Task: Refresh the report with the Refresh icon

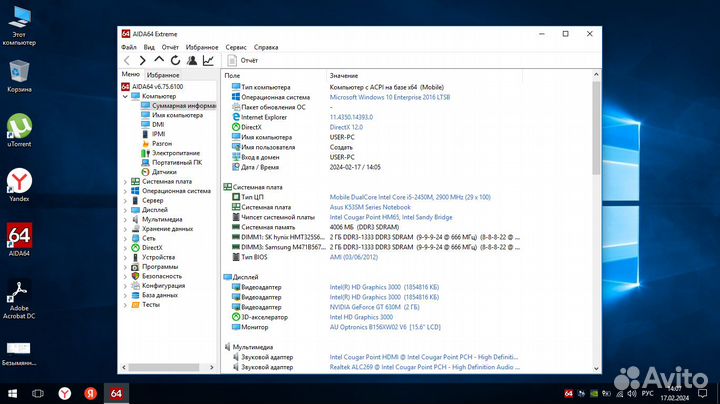Action: (x=175, y=60)
